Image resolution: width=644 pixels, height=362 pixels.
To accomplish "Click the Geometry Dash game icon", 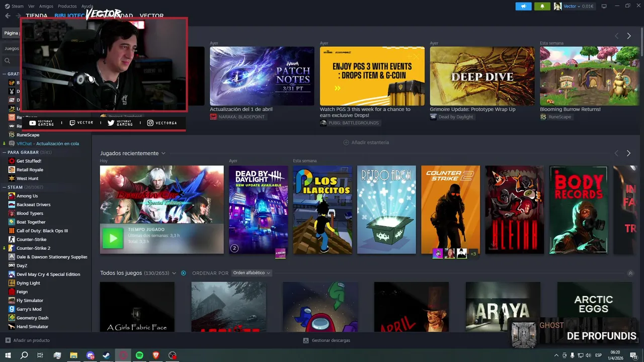I will click(x=12, y=318).
